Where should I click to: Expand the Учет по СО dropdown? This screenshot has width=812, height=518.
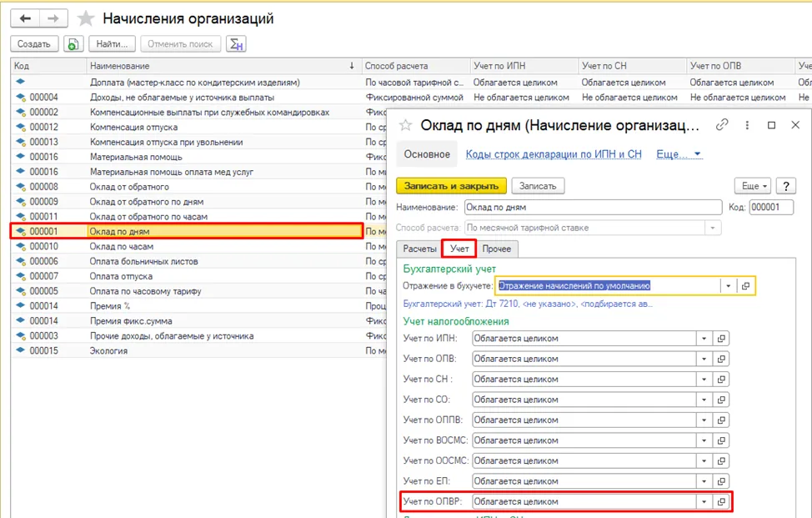[x=704, y=400]
